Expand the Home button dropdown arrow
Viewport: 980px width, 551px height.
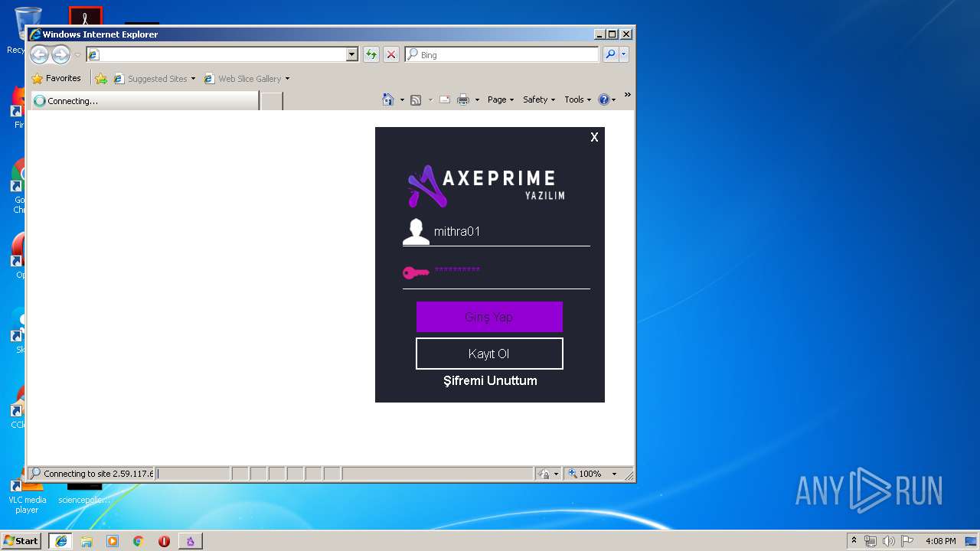point(402,99)
